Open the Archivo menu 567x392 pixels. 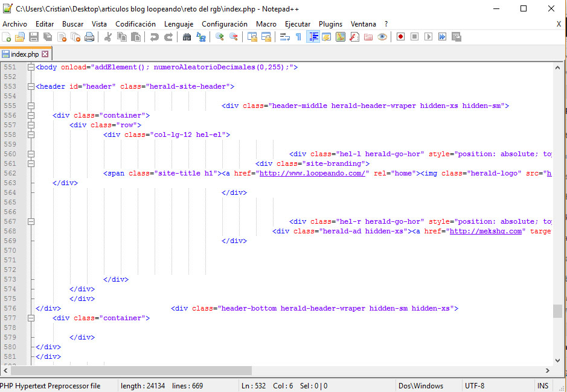(15, 24)
